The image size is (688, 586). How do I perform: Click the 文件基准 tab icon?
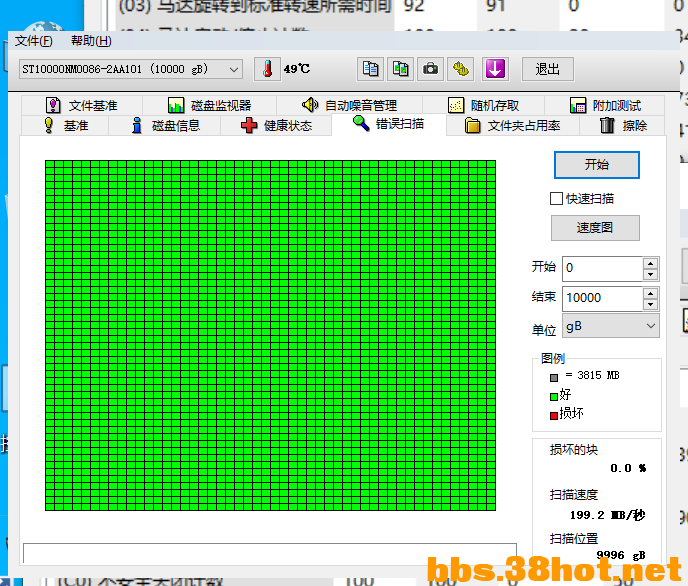53,105
